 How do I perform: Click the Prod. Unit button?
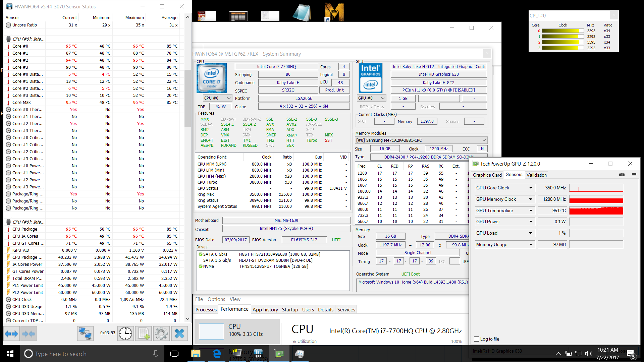(334, 90)
